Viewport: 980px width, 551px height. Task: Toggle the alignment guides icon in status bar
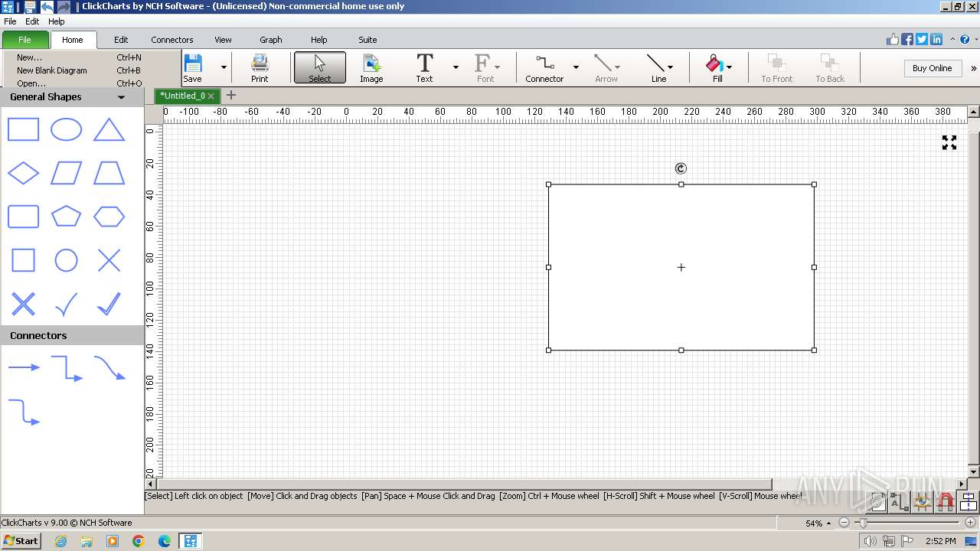tap(969, 502)
